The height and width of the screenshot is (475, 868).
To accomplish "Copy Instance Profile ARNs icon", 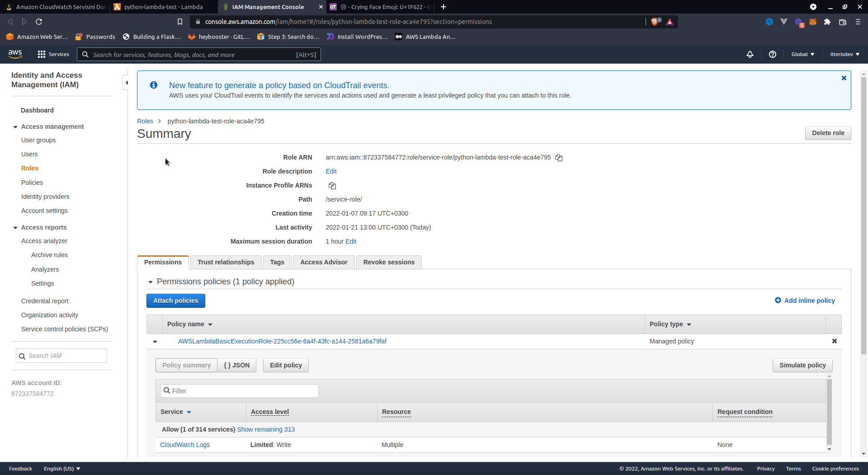I will (332, 186).
